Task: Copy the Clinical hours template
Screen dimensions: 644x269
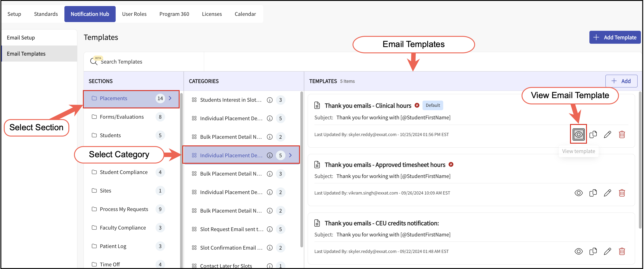Action: (593, 134)
